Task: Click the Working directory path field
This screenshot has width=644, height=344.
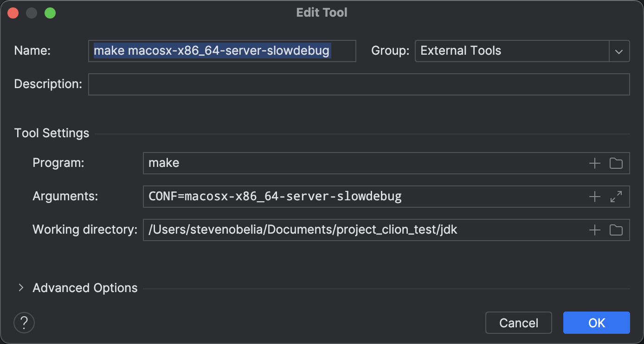Action: coord(362,230)
